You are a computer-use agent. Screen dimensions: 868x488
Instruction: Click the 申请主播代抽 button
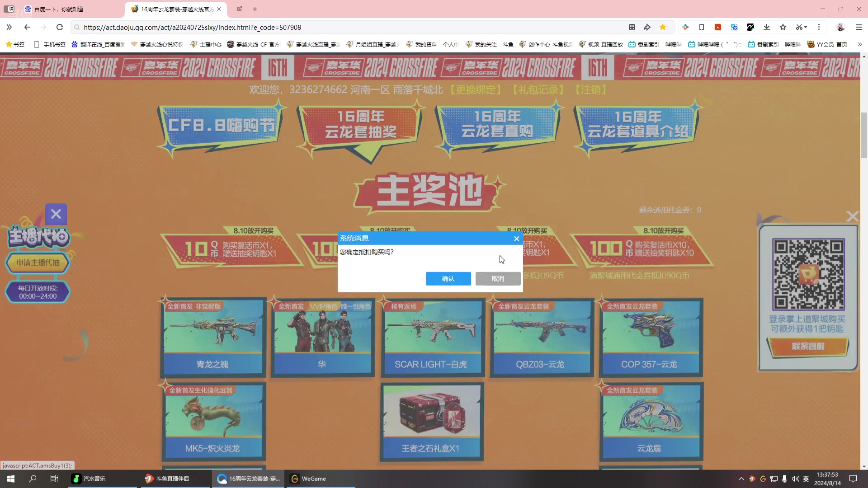click(x=38, y=263)
